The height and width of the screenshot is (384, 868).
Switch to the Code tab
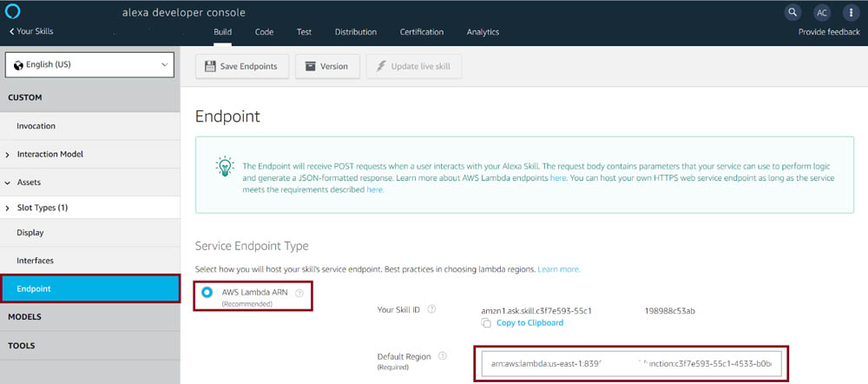264,32
